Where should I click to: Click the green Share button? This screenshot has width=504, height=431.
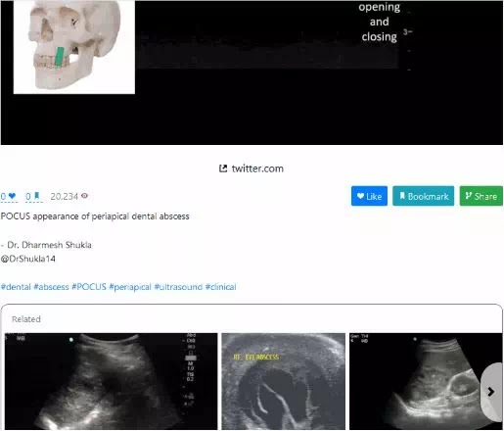pyautogui.click(x=481, y=196)
